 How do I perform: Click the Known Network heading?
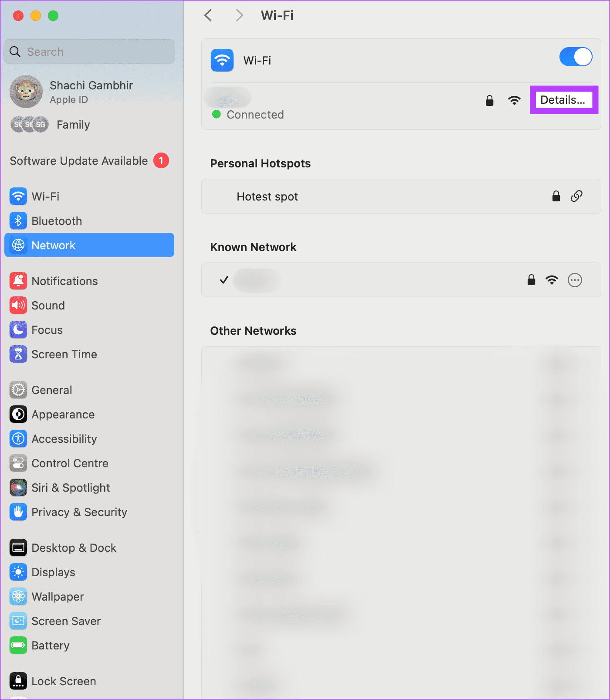(x=253, y=247)
